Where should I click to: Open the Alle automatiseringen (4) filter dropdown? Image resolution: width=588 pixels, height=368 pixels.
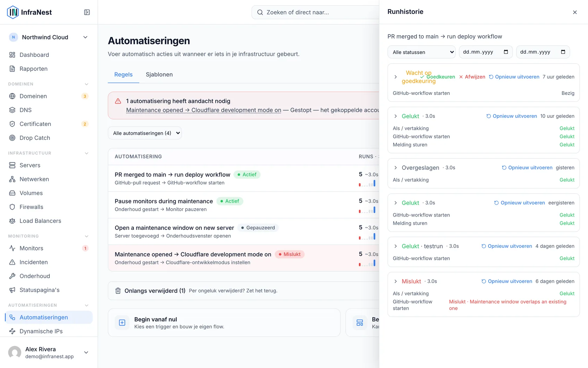(x=145, y=133)
